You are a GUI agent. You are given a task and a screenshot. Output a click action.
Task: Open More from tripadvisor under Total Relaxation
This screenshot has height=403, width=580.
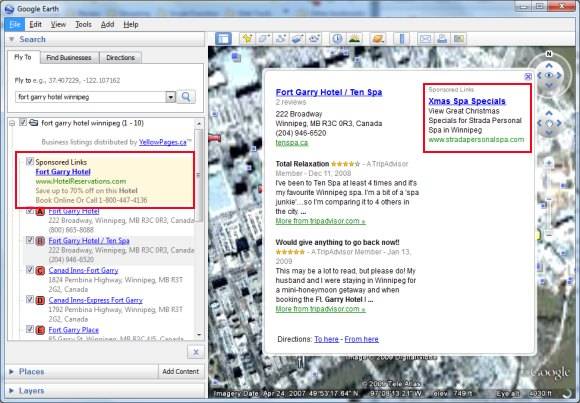click(321, 221)
